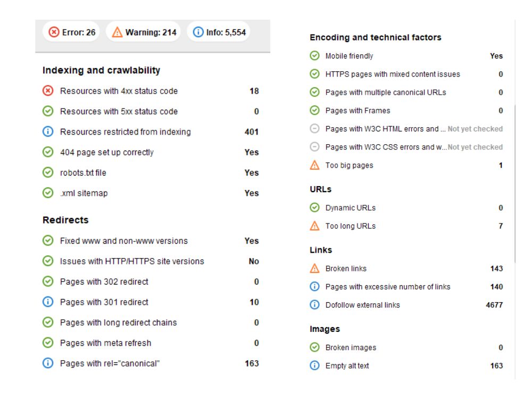Screen dimensions: 532x399
Task: Filter by the Info: 5,554 badge
Action: click(219, 32)
